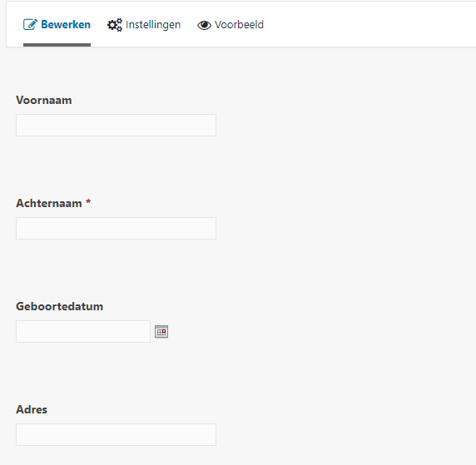
Task: Focus the Achternaam text field
Action: coord(116,228)
